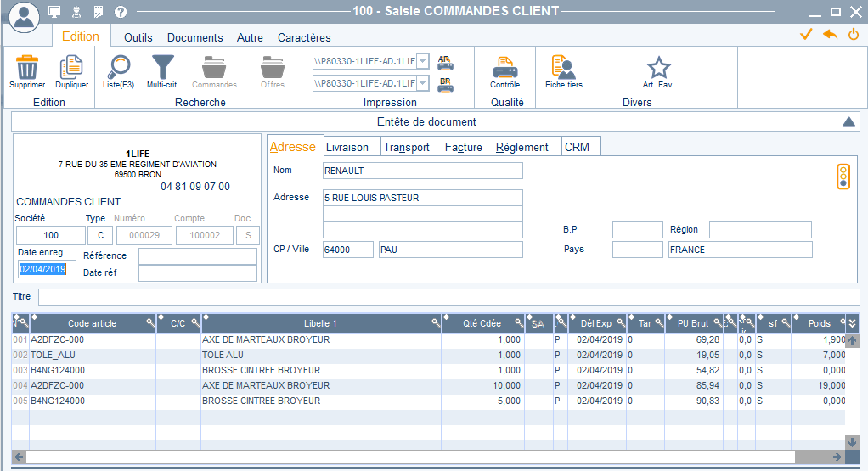Click the user profile avatar icon
Viewport: 868px width, 471px height.
coord(24,17)
